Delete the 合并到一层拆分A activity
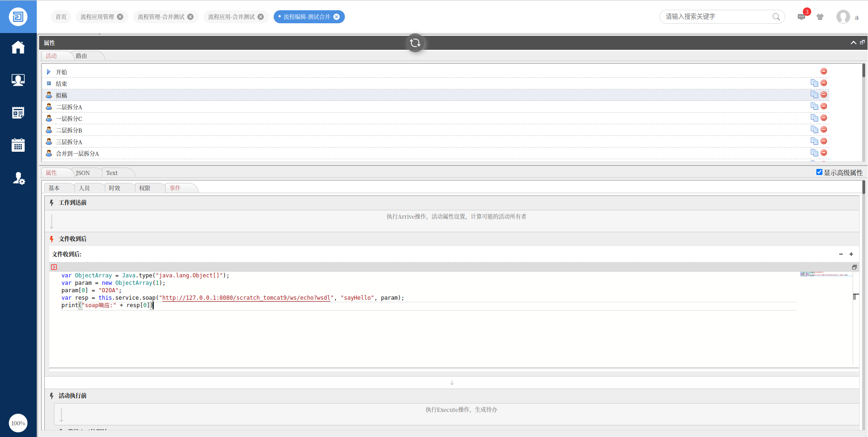Image resolution: width=868 pixels, height=437 pixels. click(x=824, y=153)
